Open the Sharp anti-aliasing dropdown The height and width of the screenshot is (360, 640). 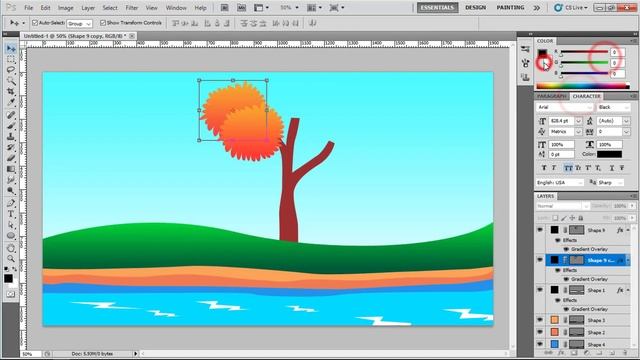tap(611, 183)
